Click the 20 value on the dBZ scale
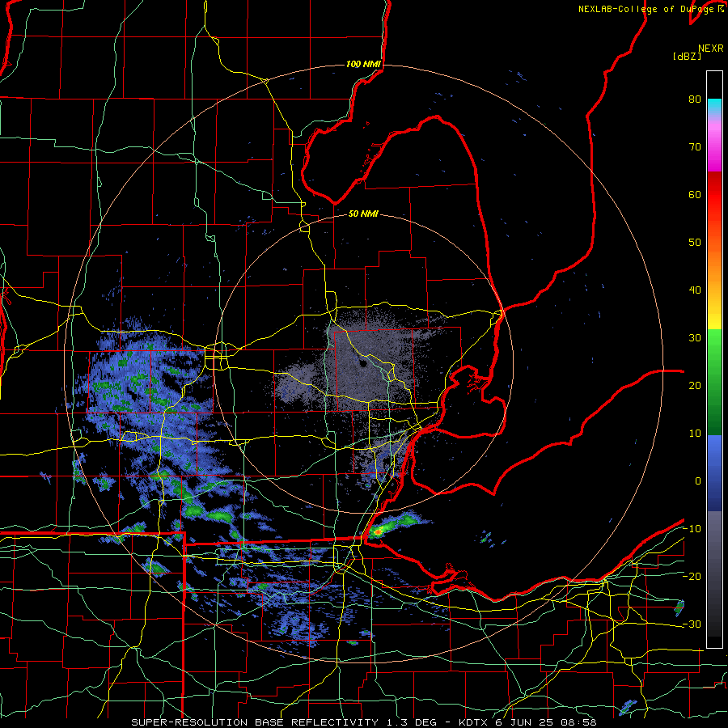Image resolution: width=728 pixels, height=728 pixels. tap(695, 385)
